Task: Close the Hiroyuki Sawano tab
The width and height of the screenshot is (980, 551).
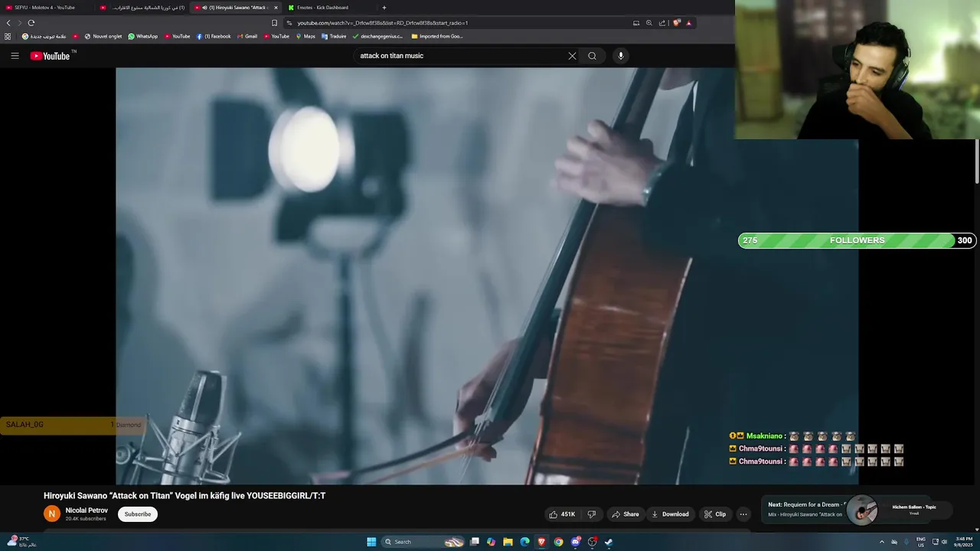Action: click(276, 8)
